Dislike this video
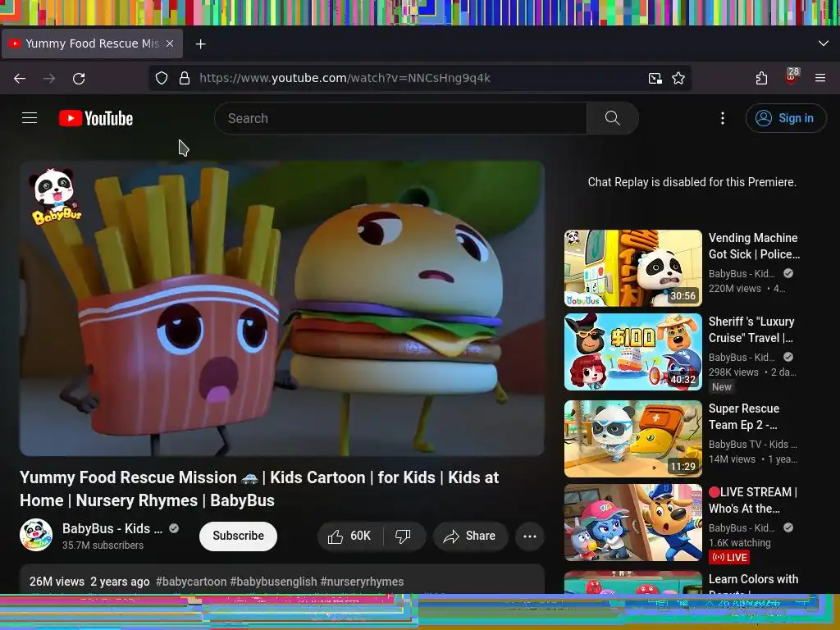 click(x=403, y=536)
